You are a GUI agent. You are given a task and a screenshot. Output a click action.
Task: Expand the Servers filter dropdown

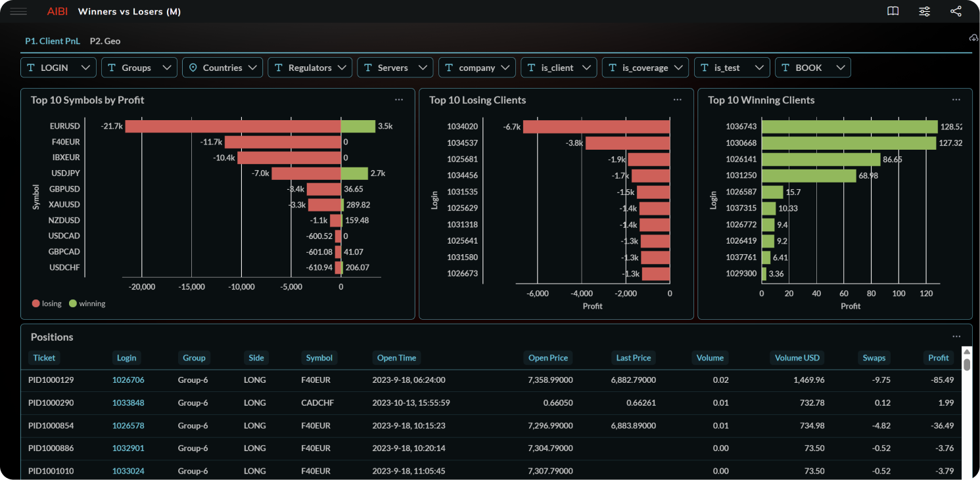pyautogui.click(x=395, y=68)
